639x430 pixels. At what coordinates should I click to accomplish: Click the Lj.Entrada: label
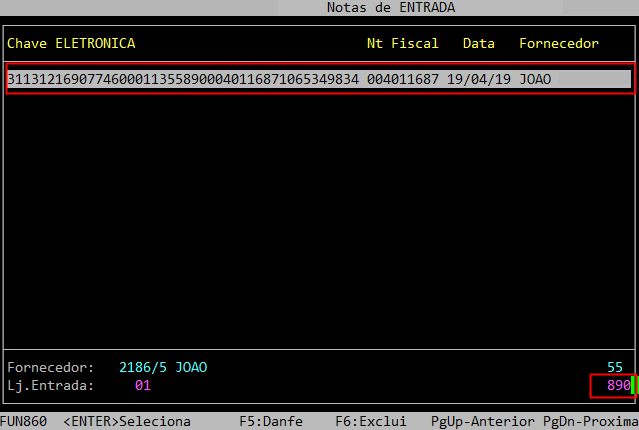point(51,385)
